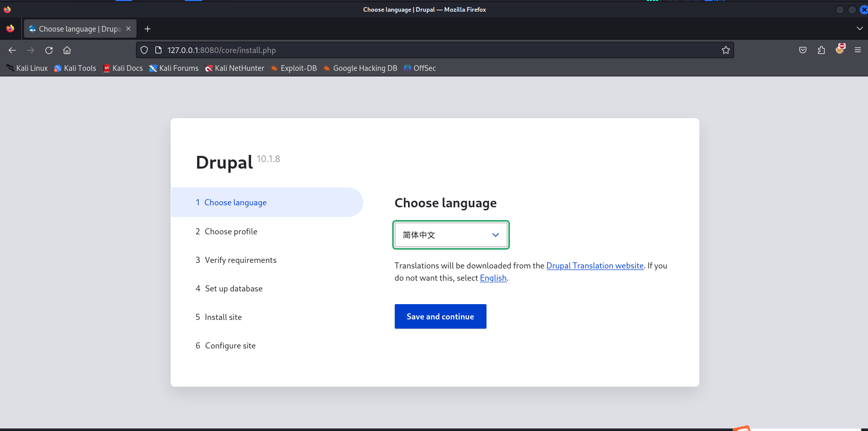Select step 6 Configure site
Image resolution: width=868 pixels, height=431 pixels.
(x=226, y=345)
